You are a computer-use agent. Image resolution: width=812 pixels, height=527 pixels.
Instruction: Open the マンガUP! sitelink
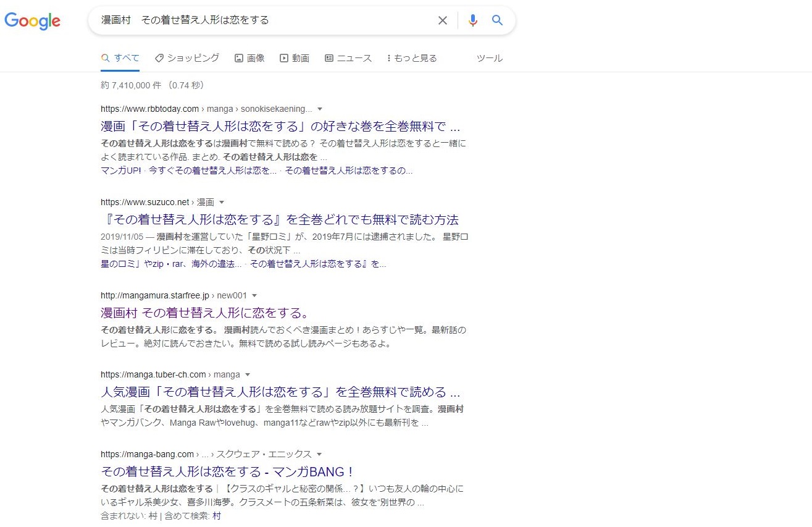pos(121,171)
